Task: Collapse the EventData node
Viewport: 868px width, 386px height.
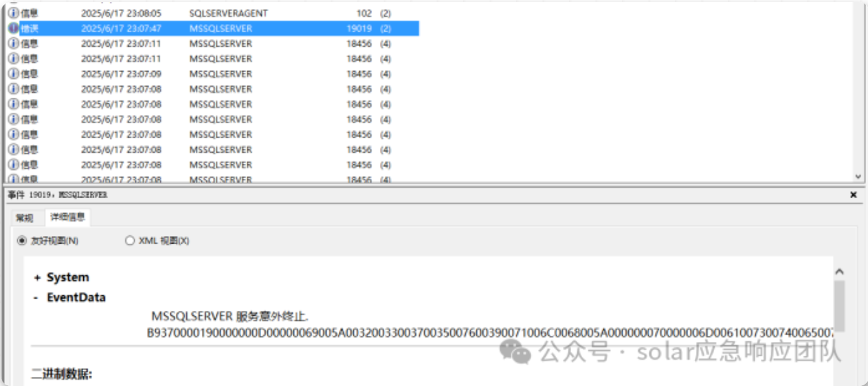Action: (36, 298)
